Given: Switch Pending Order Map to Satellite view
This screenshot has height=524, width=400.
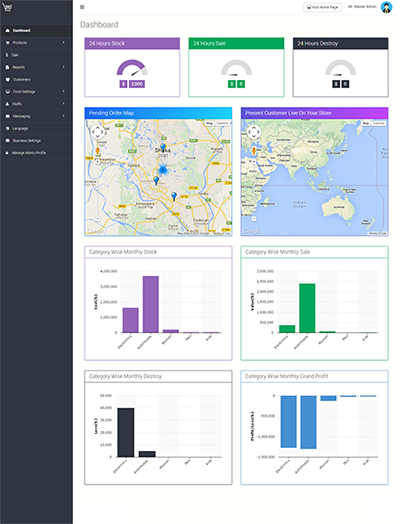Looking at the screenshot, I should click(x=222, y=123).
